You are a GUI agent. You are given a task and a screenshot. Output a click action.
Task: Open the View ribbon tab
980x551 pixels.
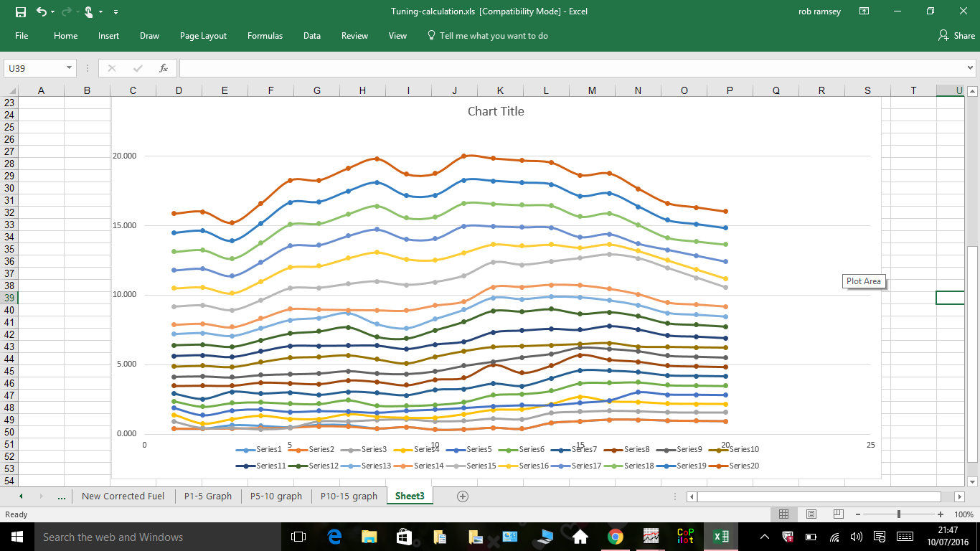tap(397, 36)
